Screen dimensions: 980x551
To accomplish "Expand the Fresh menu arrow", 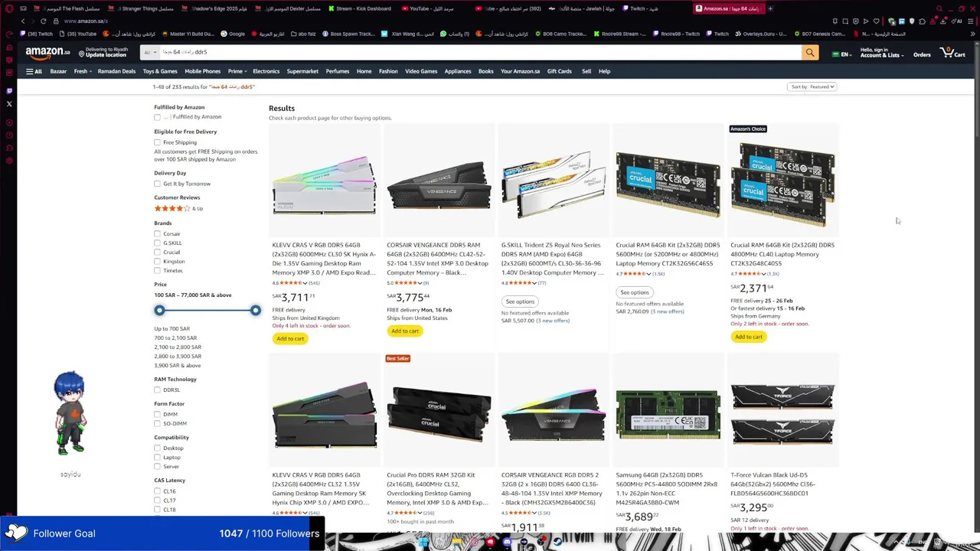I will pos(90,72).
